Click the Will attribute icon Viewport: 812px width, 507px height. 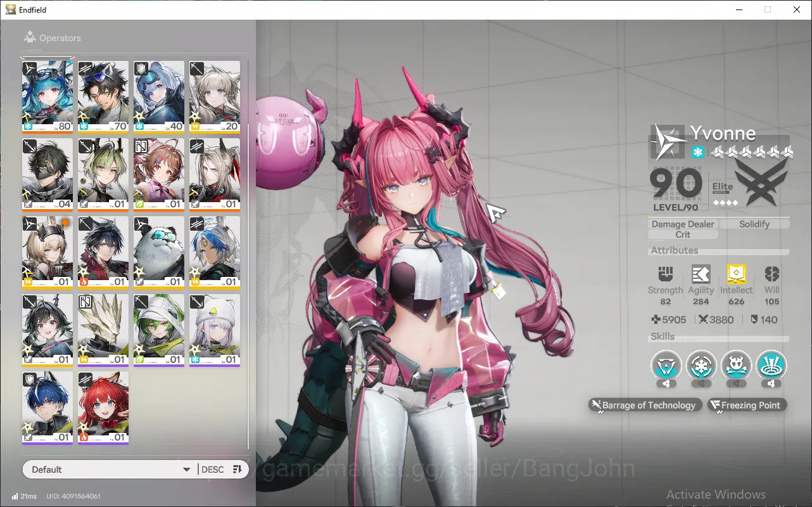pos(771,274)
